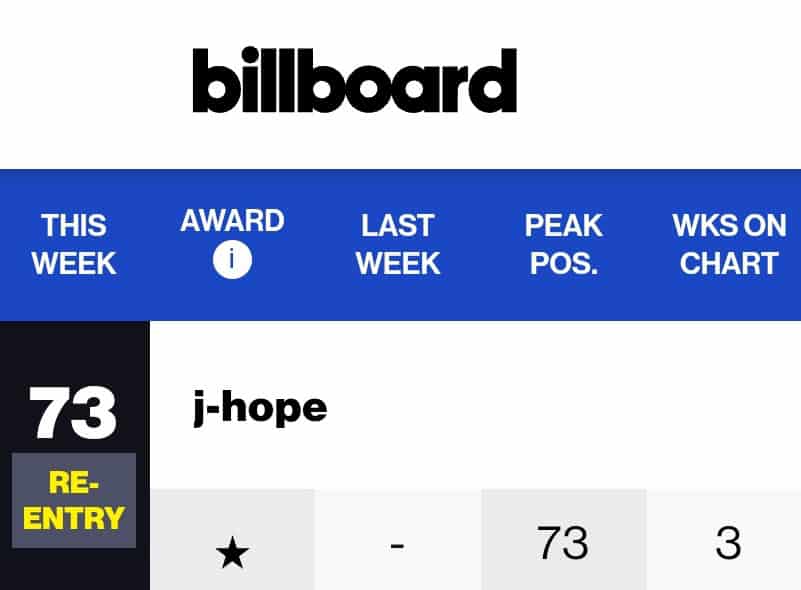Image resolution: width=801 pixels, height=590 pixels.
Task: Click the weeks on chart value 3
Action: (x=728, y=543)
